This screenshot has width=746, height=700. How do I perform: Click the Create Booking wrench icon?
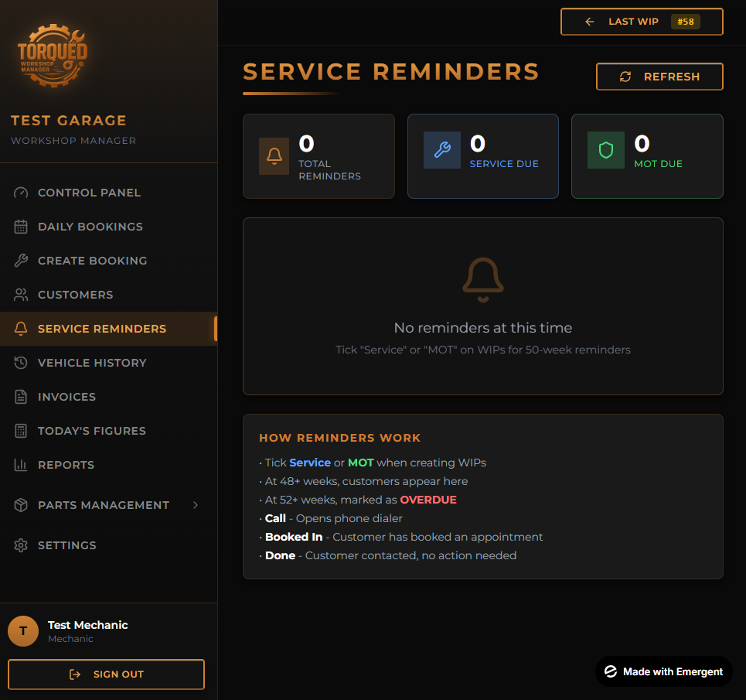pyautogui.click(x=21, y=261)
